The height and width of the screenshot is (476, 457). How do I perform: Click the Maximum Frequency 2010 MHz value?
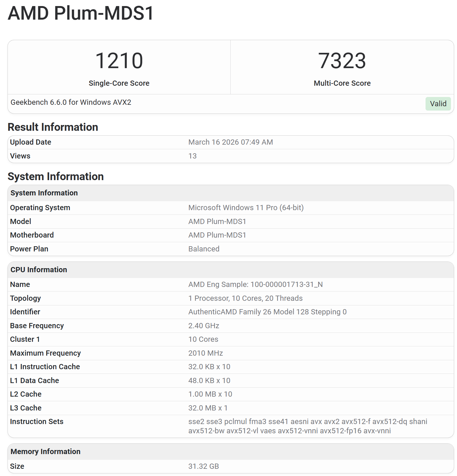205,353
